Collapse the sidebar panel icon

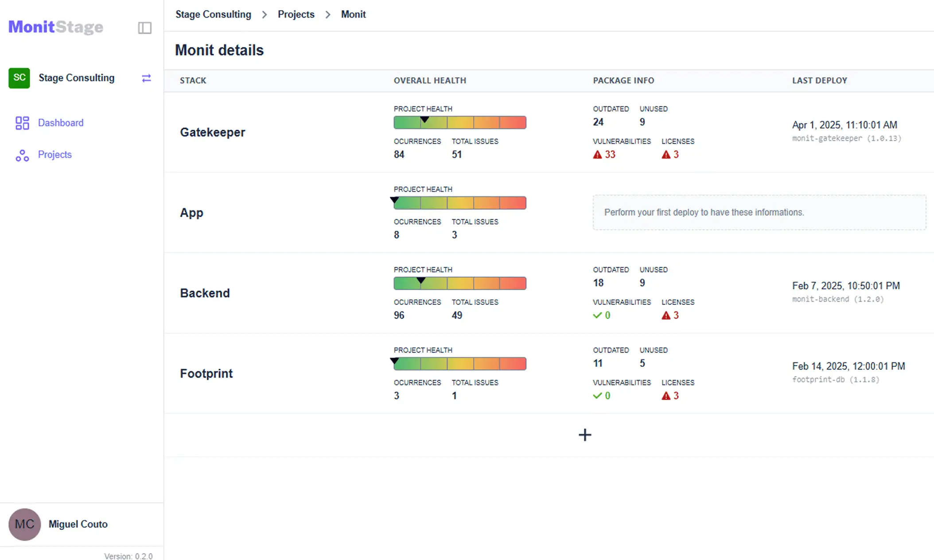144,28
